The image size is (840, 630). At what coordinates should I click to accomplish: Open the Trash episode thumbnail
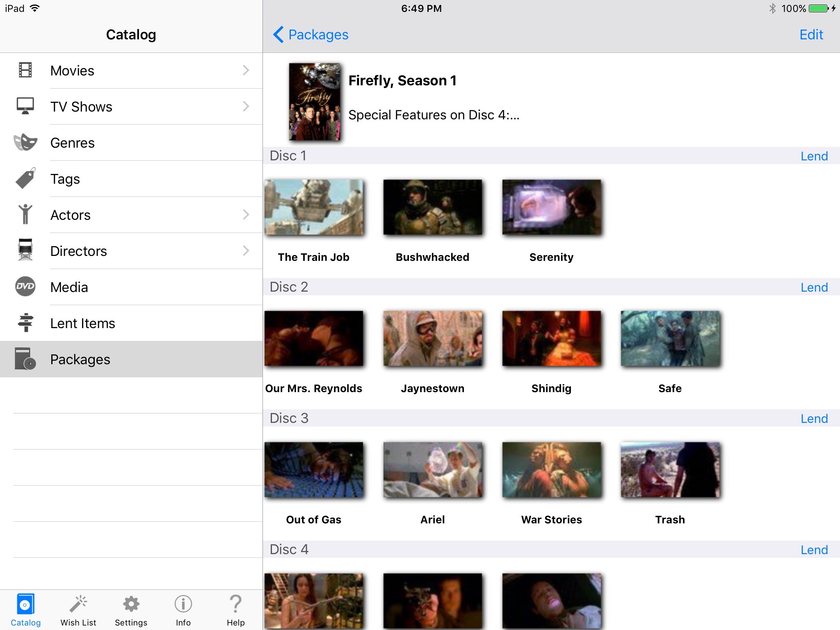670,470
